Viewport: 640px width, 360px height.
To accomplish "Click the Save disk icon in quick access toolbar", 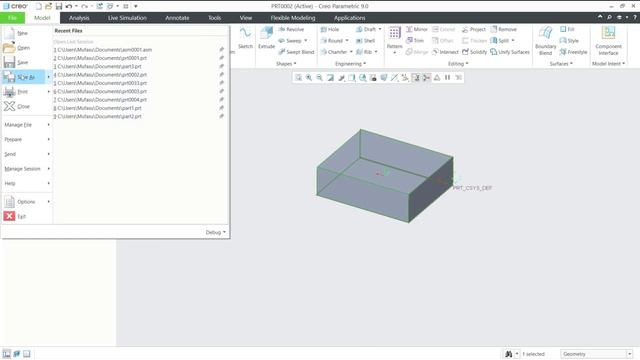I will point(59,6).
